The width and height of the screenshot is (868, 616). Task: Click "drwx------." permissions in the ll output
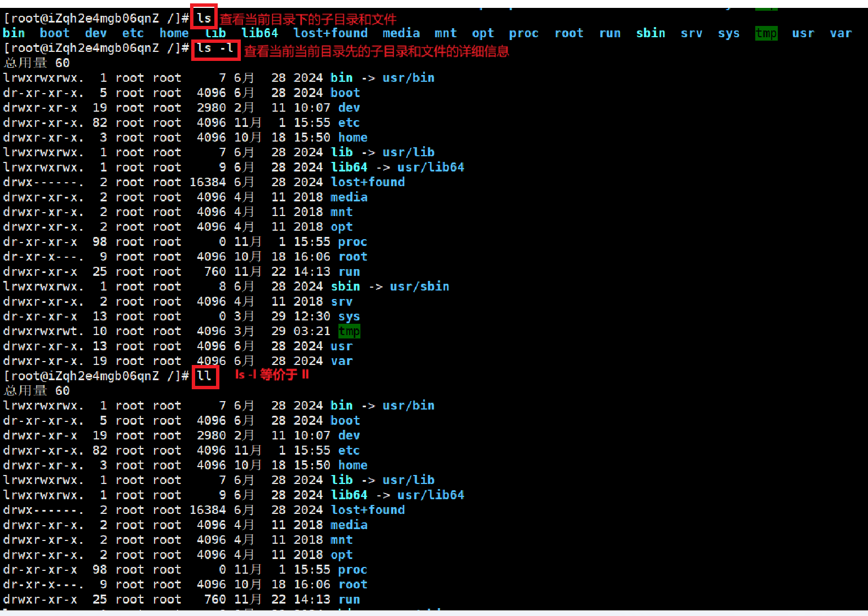click(43, 510)
